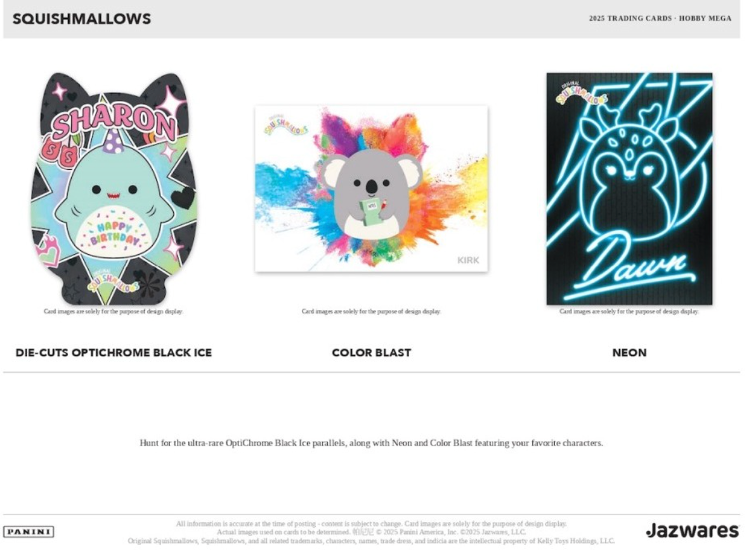
Task: Click the Dawn neon signature text
Action: click(x=632, y=265)
